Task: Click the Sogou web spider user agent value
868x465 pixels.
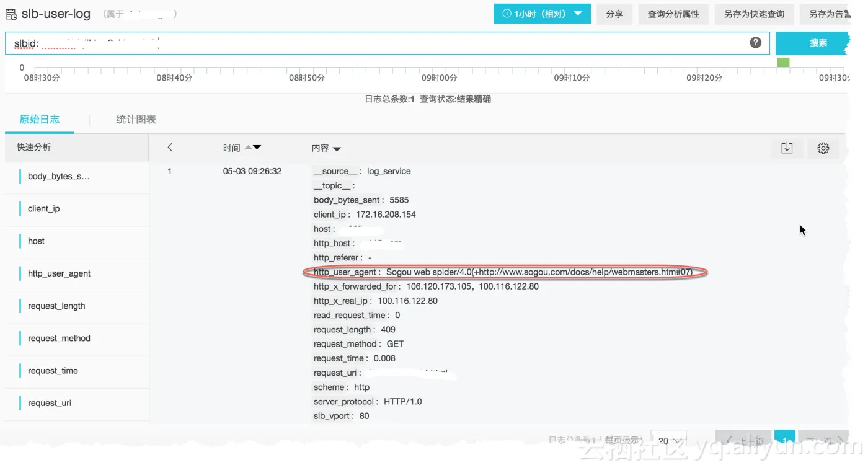Action: 539,272
